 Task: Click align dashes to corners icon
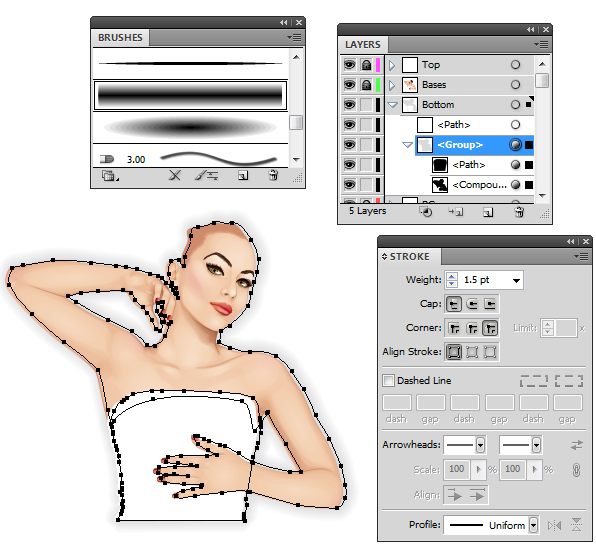click(x=569, y=381)
